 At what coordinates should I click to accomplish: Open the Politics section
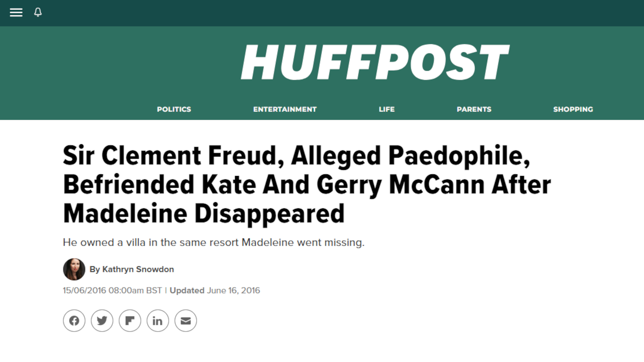pos(174,109)
